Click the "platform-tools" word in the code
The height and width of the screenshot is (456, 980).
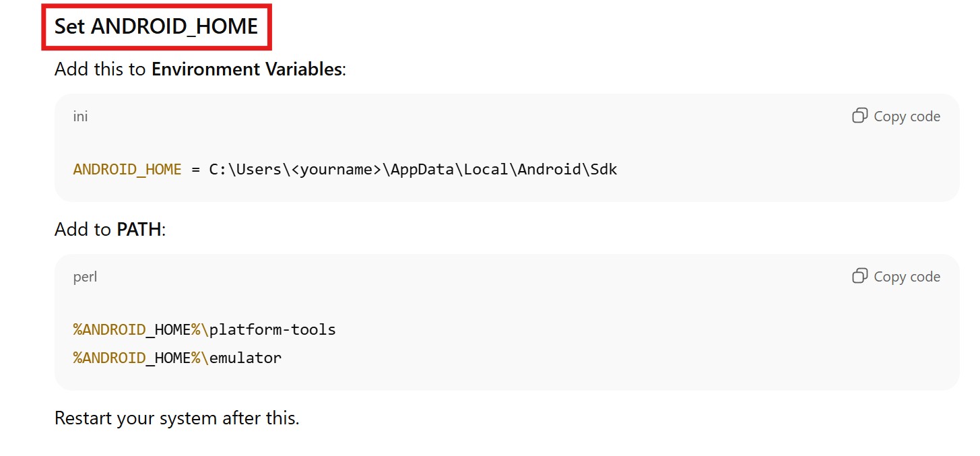tap(272, 329)
